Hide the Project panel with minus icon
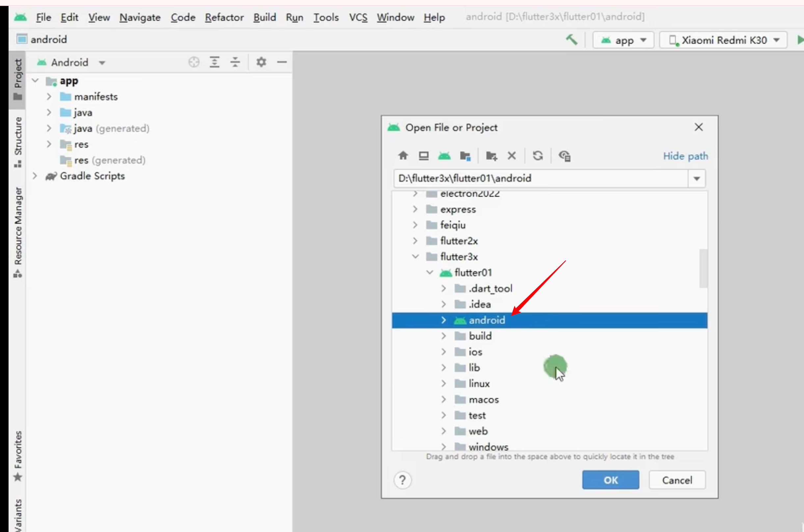 click(x=282, y=62)
